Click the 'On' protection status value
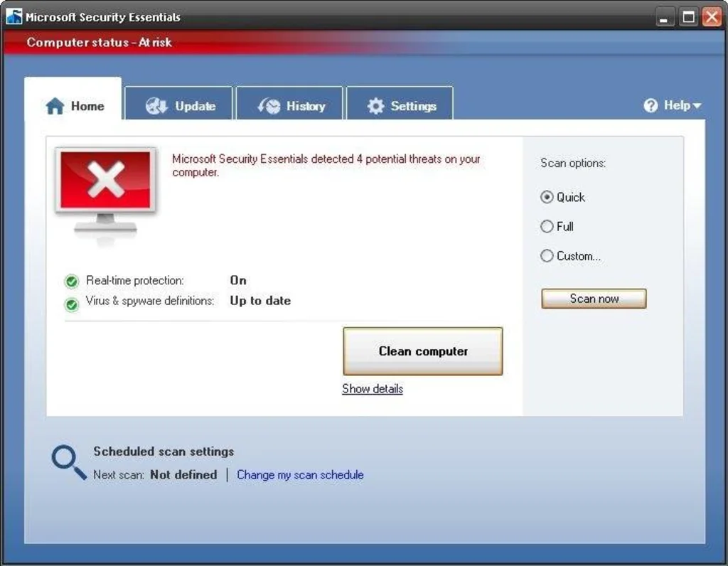728x566 pixels. tap(238, 280)
